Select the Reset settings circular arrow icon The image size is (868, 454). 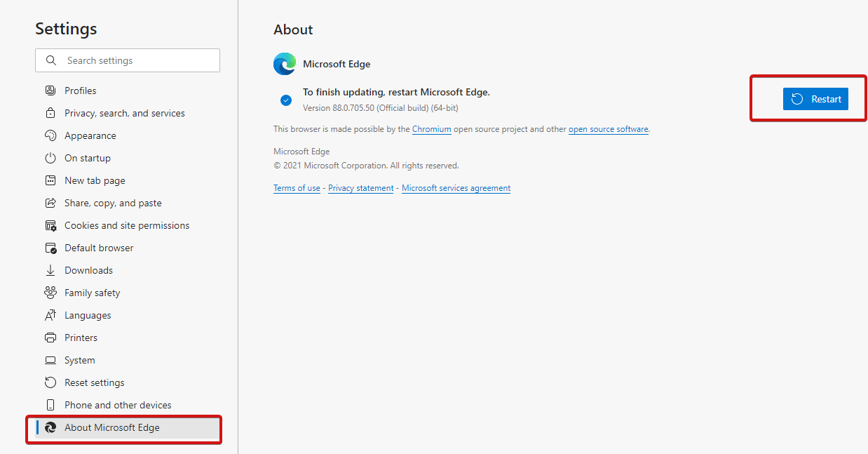click(x=50, y=382)
